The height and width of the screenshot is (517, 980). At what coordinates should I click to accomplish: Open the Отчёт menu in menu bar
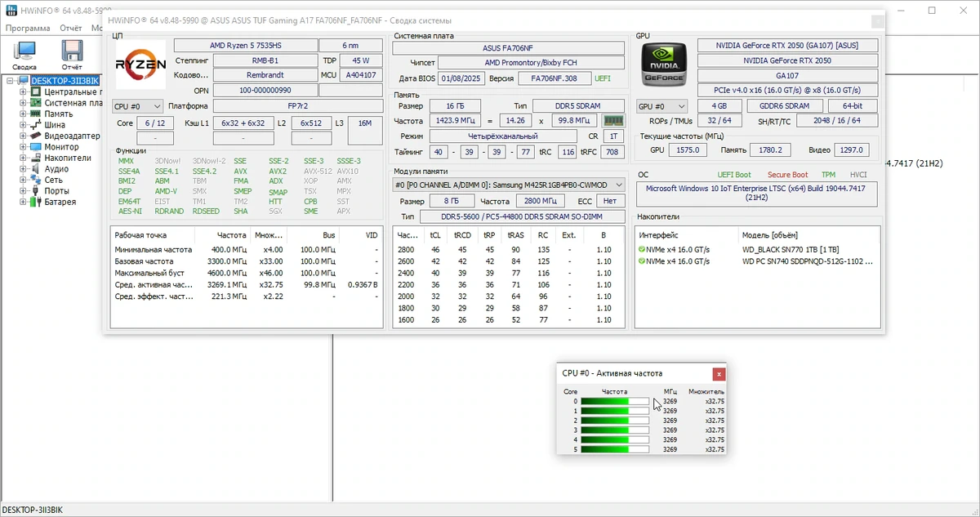pyautogui.click(x=70, y=28)
